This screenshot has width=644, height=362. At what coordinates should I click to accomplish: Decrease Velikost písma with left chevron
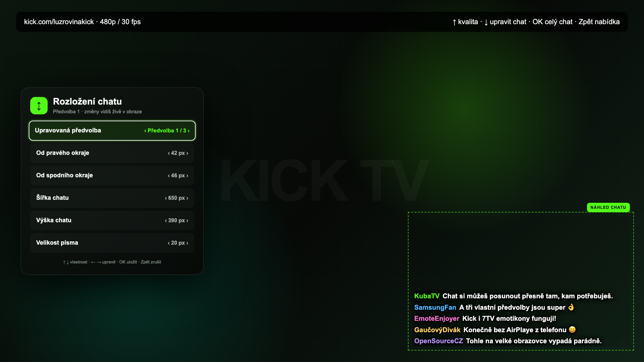[x=169, y=243]
